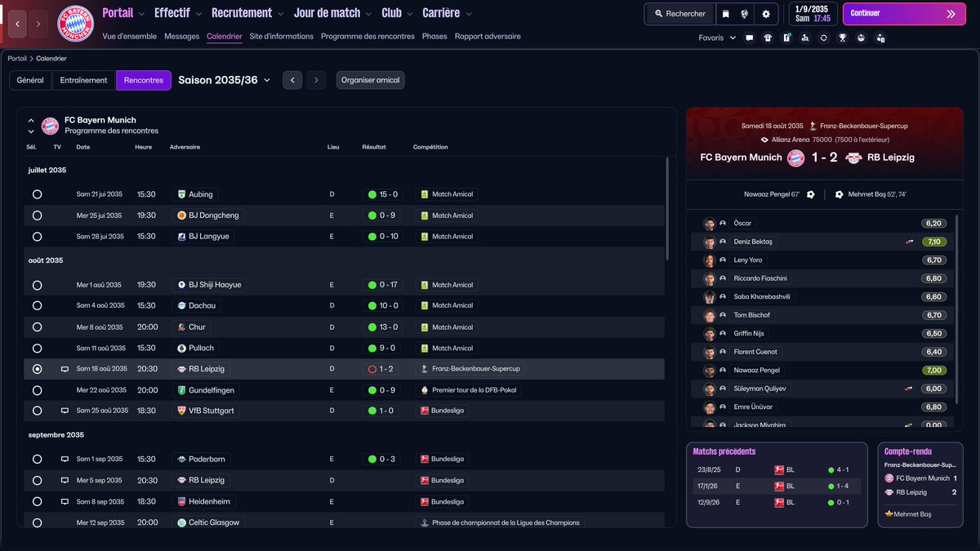Click goal ball icon beside Nawaaz Pengel 67'
980x551 pixels.
[x=810, y=194]
